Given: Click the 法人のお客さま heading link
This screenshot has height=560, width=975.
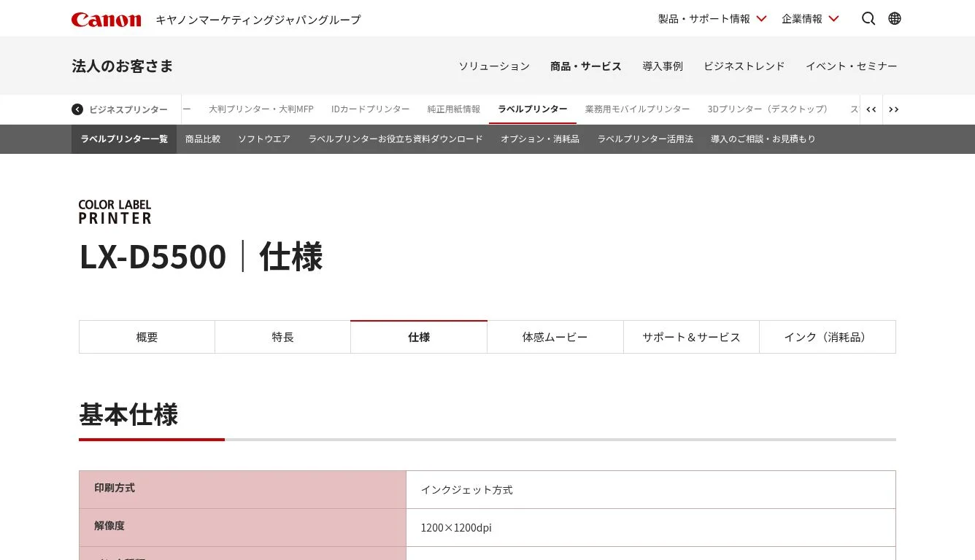Looking at the screenshot, I should click(x=123, y=66).
